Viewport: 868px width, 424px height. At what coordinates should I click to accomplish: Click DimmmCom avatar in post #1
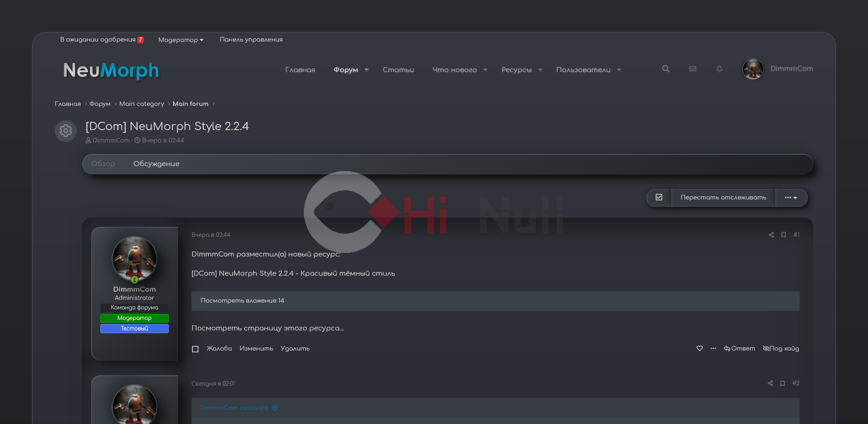135,258
